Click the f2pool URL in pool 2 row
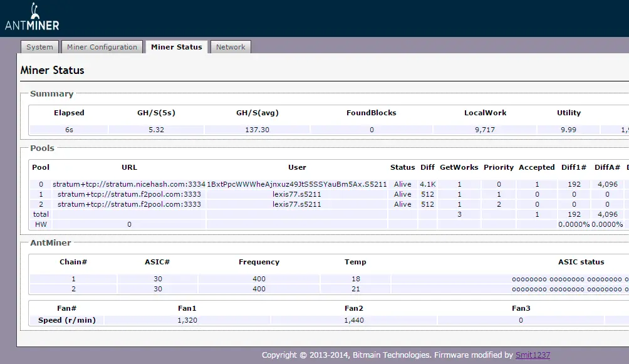 pos(129,204)
